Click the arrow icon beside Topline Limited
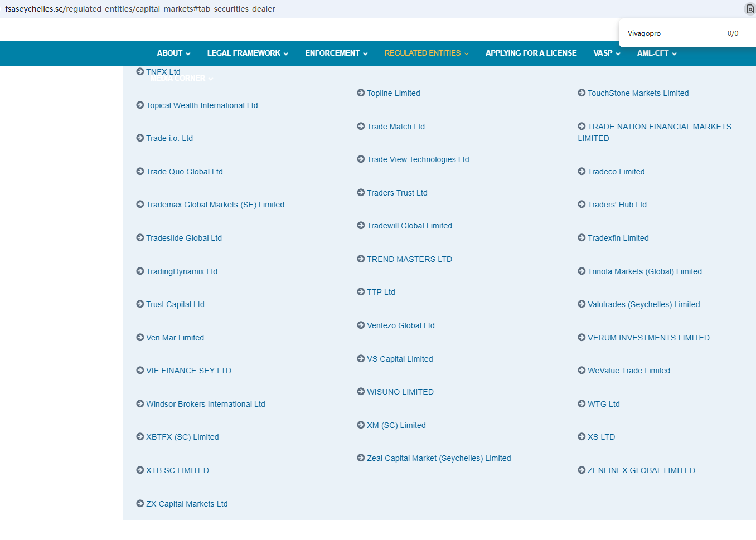This screenshot has width=756, height=540. pyautogui.click(x=361, y=93)
